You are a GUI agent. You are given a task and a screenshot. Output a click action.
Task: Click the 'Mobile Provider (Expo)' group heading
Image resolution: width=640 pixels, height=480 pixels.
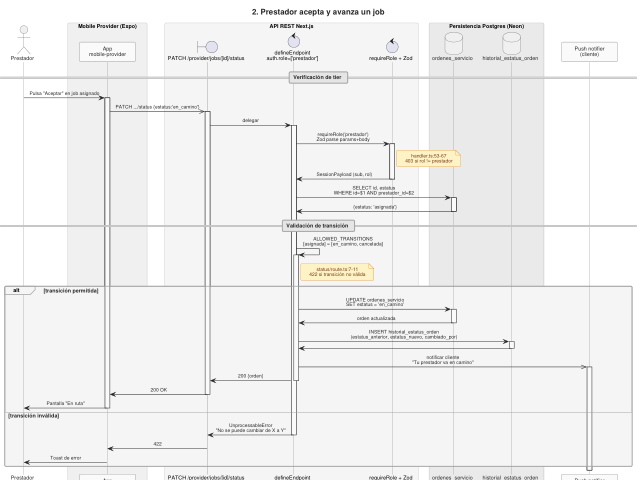(107, 26)
